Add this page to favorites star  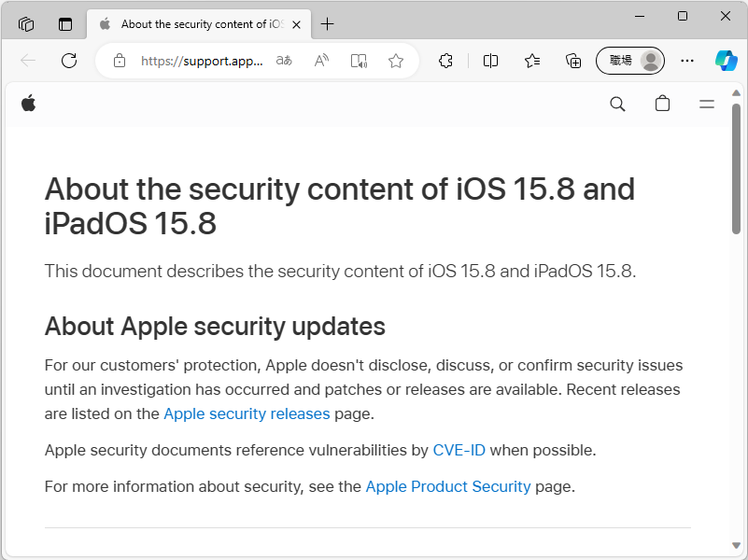click(396, 60)
